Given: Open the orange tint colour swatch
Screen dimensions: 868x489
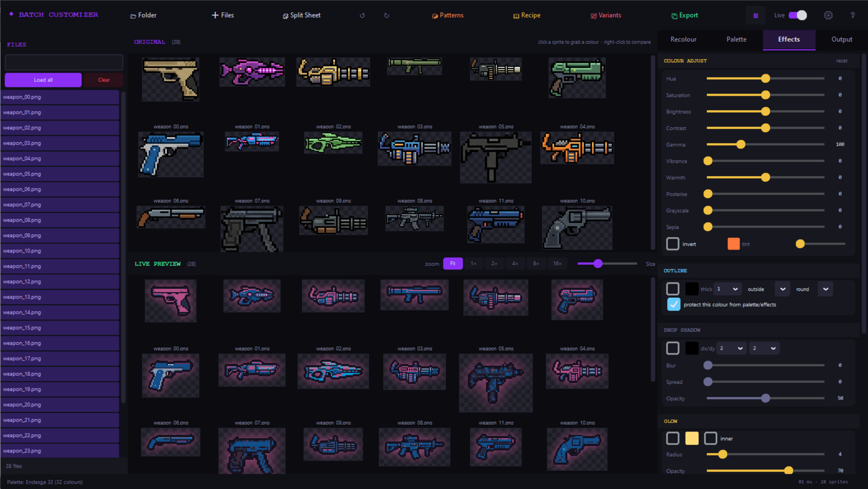Looking at the screenshot, I should (x=734, y=244).
